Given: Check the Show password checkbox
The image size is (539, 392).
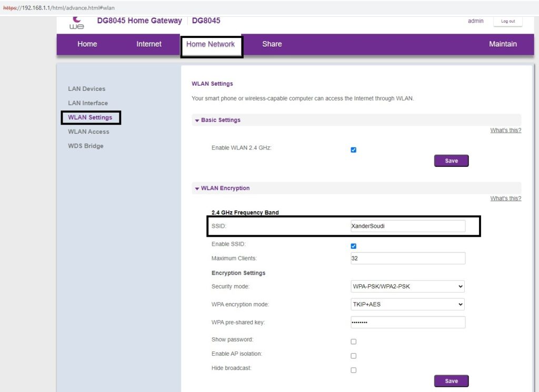Looking at the screenshot, I should click(x=353, y=341).
